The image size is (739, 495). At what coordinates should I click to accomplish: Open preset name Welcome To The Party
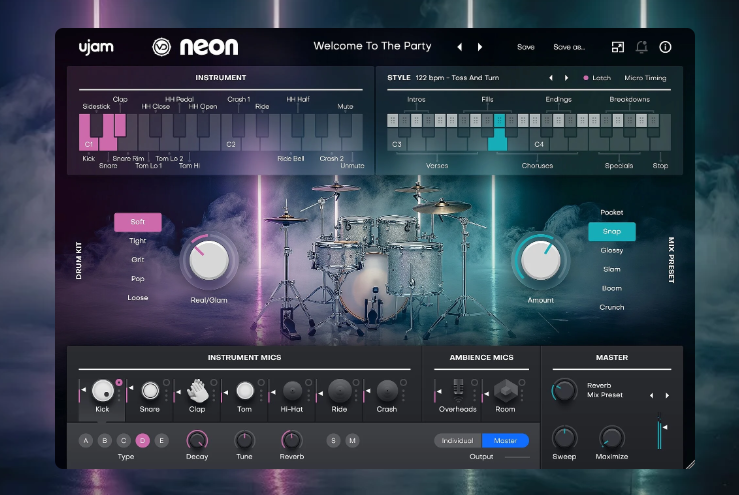coord(372,46)
